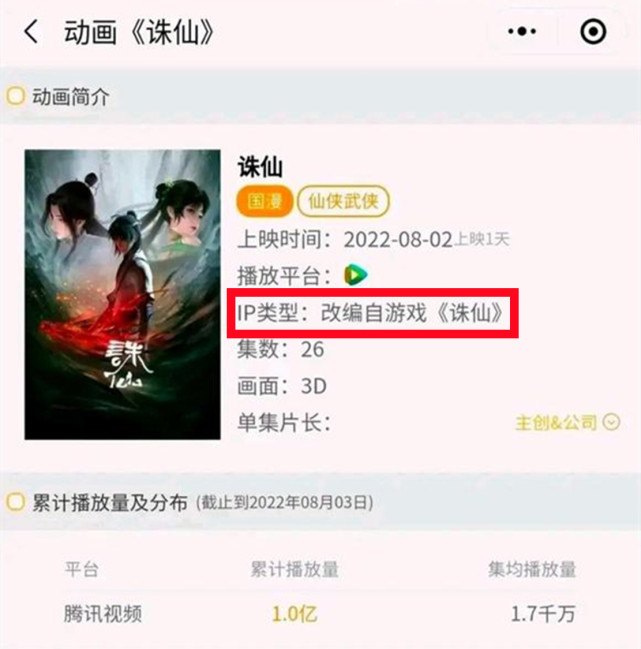Open the three-dots more menu
Image resolution: width=641 pixels, height=649 pixels.
521,31
